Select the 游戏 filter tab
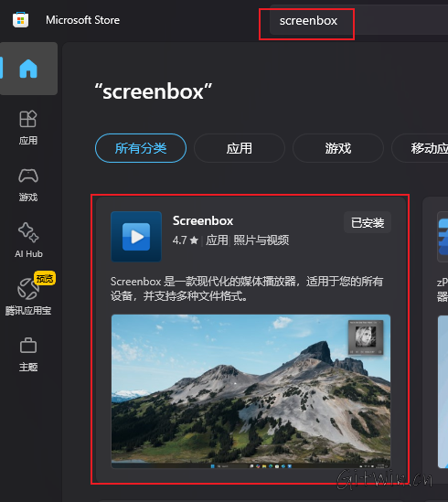This screenshot has height=502, width=448. [338, 148]
